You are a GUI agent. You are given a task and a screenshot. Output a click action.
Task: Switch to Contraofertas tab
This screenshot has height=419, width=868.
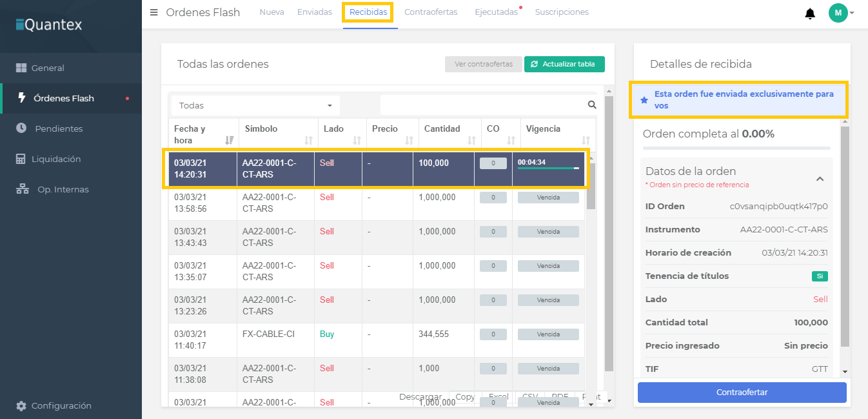431,12
